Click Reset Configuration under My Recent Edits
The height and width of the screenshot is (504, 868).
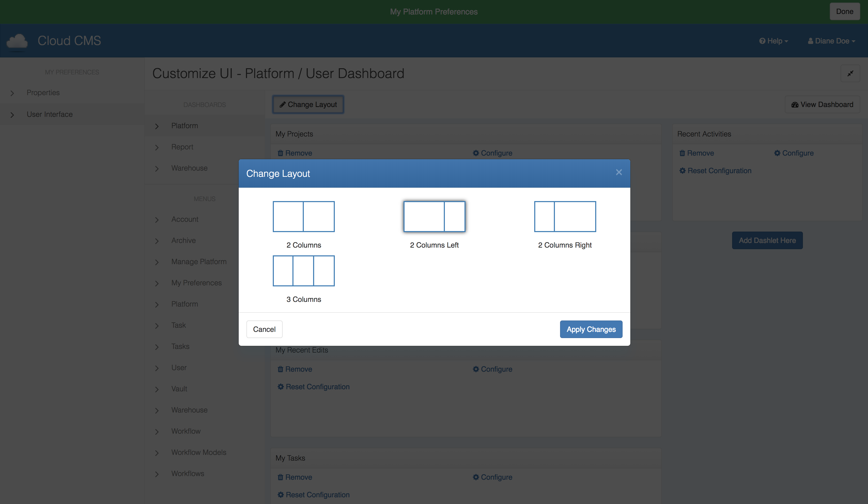(313, 387)
